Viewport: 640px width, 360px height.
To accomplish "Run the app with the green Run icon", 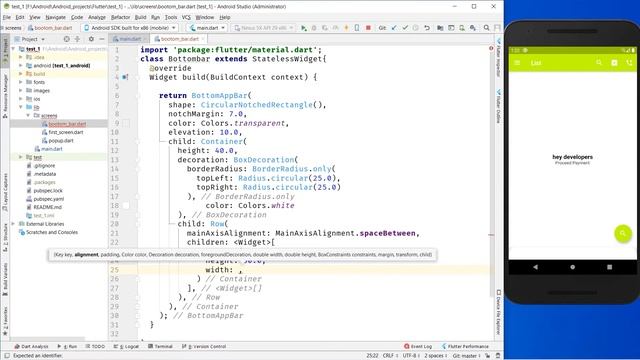I will click(304, 28).
